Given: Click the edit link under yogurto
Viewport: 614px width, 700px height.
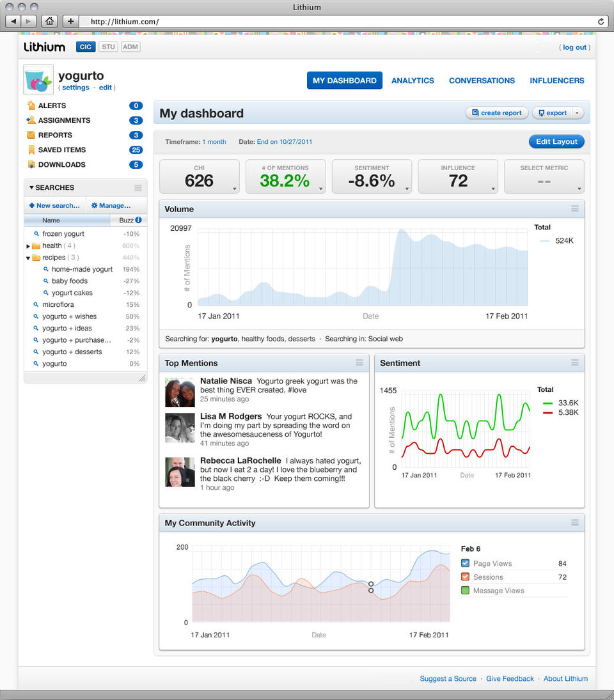Looking at the screenshot, I should point(106,88).
